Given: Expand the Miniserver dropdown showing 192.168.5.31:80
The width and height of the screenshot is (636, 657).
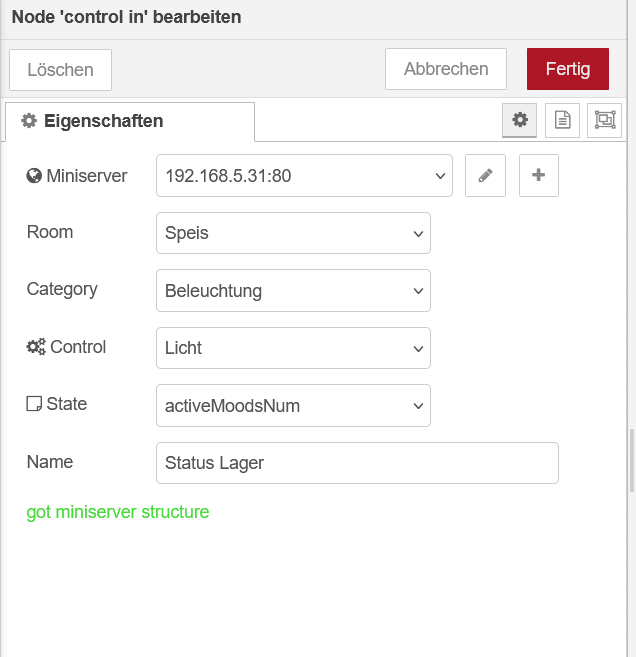Looking at the screenshot, I should point(304,176).
